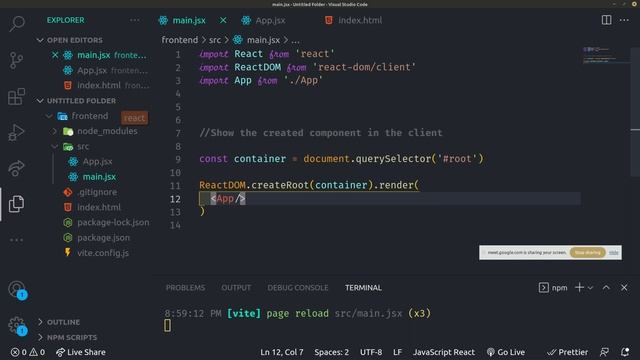Viewport: 640px width, 360px height.
Task: Open main.jsx in the src folder tree
Action: pos(99,177)
